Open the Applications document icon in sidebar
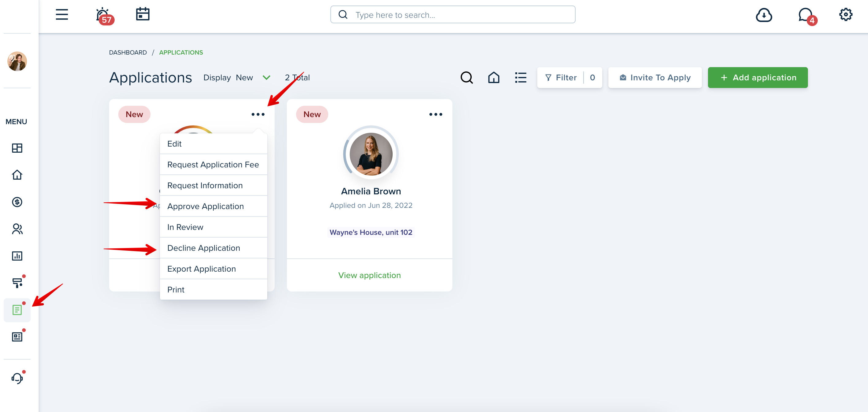Screen dimensions: 868x412 point(17,310)
